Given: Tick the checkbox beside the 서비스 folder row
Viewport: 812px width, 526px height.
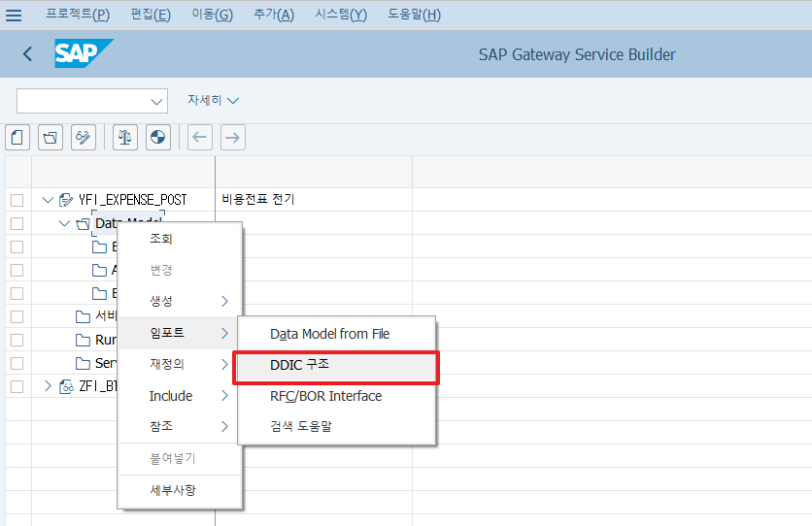Looking at the screenshot, I should [17, 316].
